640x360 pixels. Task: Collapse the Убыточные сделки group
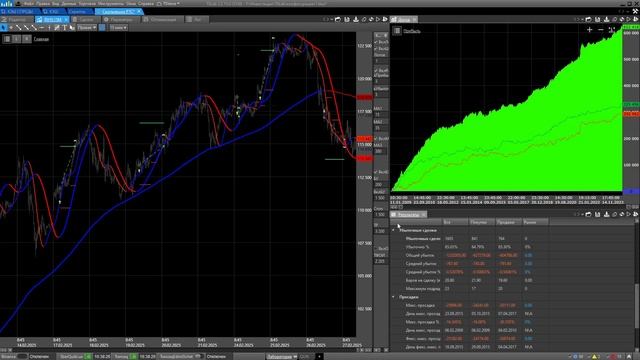coord(393,230)
